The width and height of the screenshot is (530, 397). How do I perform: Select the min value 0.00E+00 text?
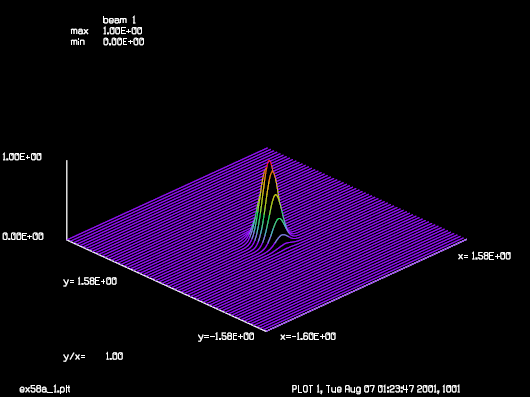[x=123, y=42]
